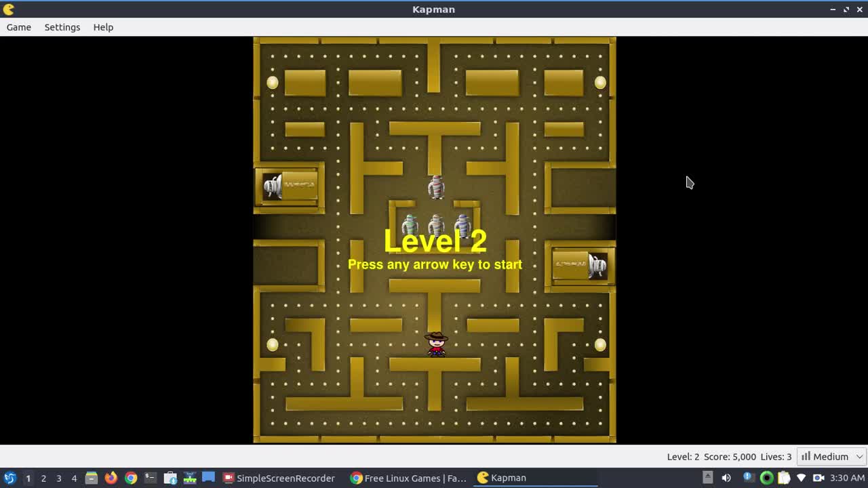Click the show desktop icon
868x488 pixels.
click(x=209, y=477)
